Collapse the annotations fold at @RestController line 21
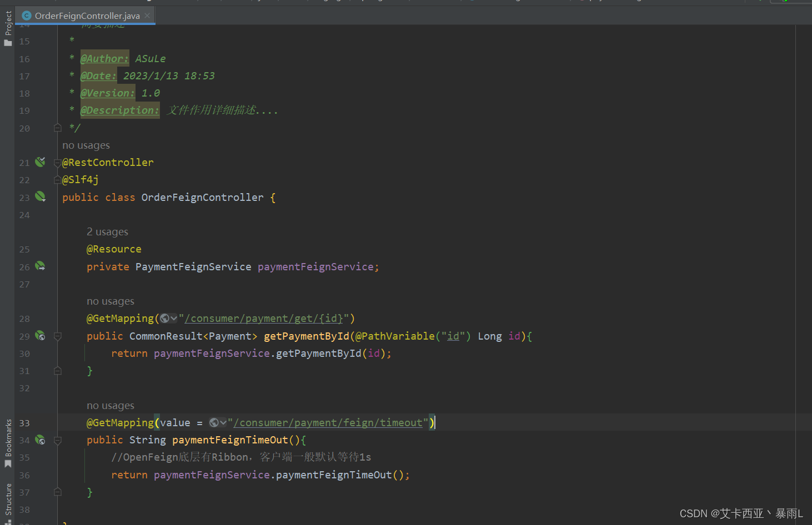Image resolution: width=812 pixels, height=525 pixels. tap(57, 163)
